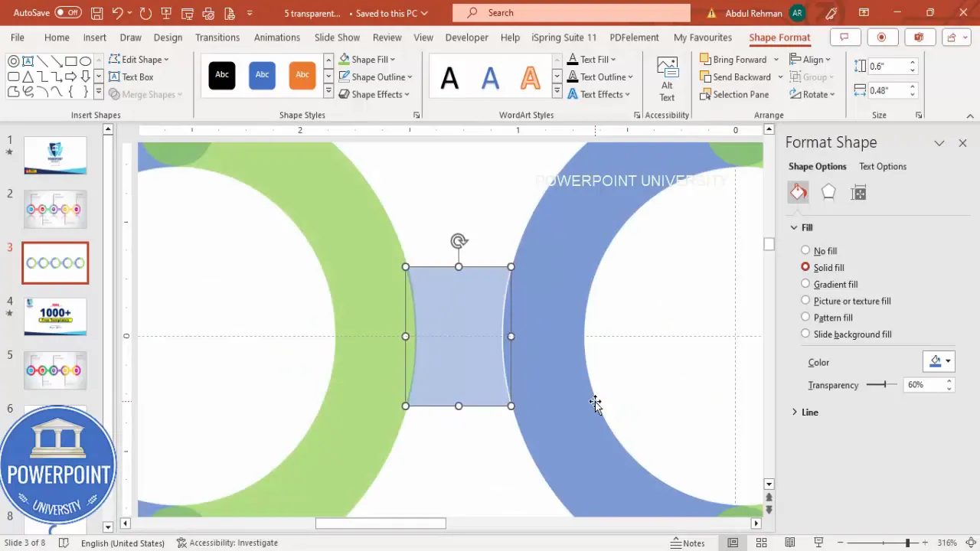Screen dimensions: 980x551
Task: Click the Edit Shape button
Action: coord(142,59)
